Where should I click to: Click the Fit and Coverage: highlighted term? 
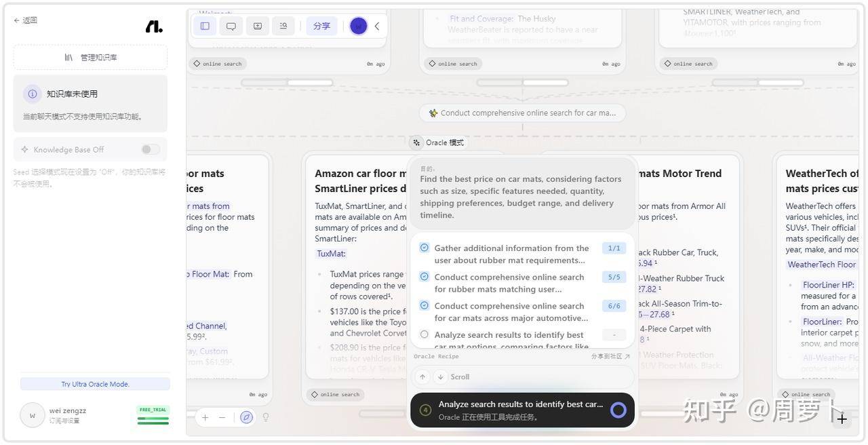(x=481, y=19)
